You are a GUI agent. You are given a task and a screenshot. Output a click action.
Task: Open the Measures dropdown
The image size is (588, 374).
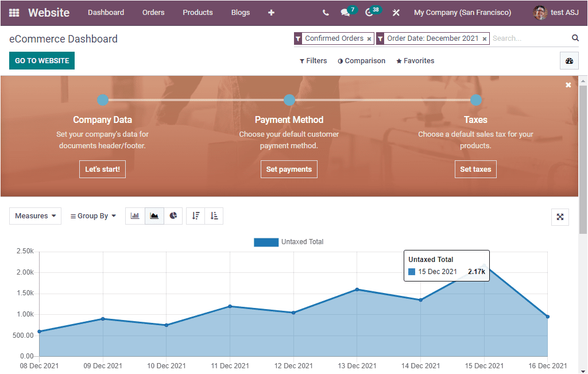(x=35, y=215)
